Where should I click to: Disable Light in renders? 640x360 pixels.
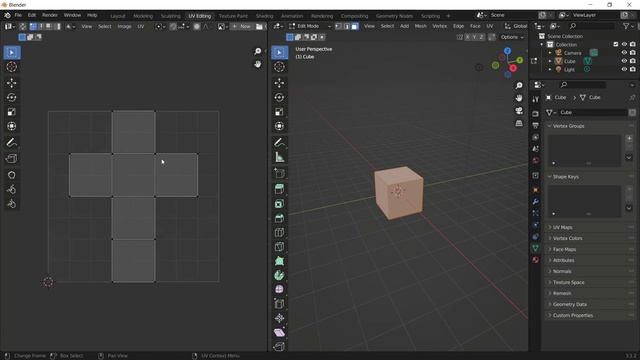(632, 69)
